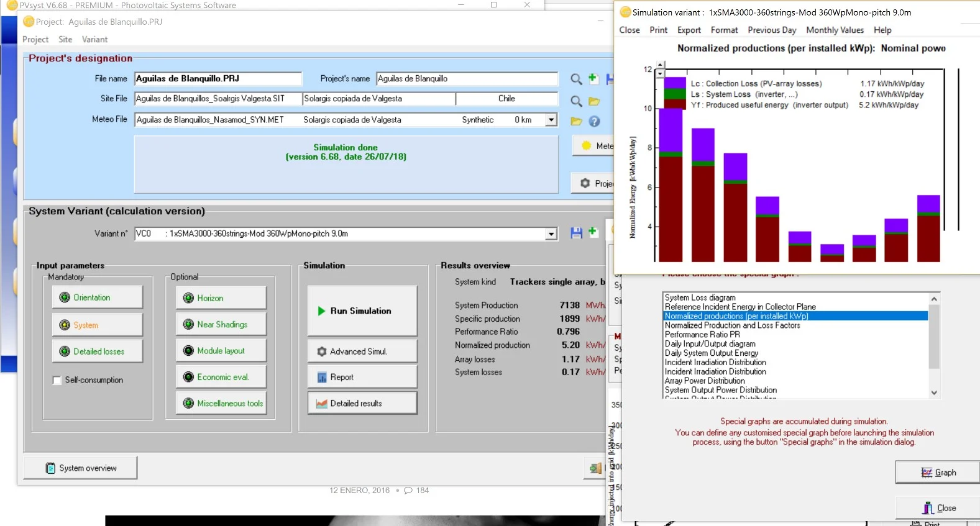Click the small up arrow above chart axis
The height and width of the screenshot is (526, 980).
coord(661,65)
